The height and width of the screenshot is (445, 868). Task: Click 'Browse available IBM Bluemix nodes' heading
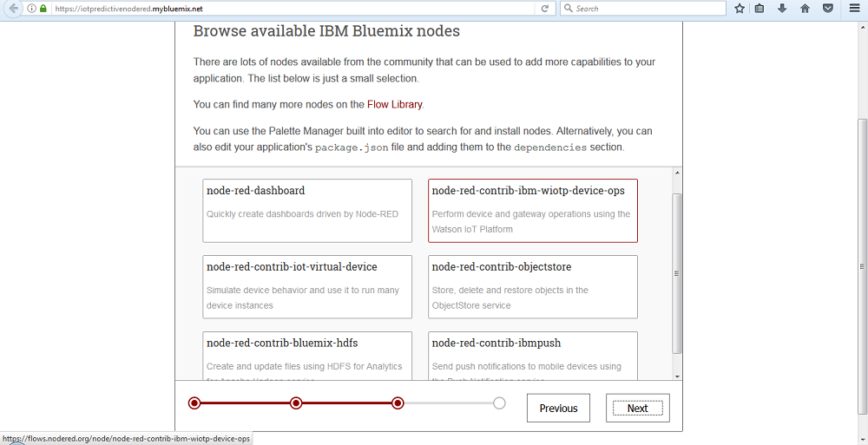tap(326, 31)
